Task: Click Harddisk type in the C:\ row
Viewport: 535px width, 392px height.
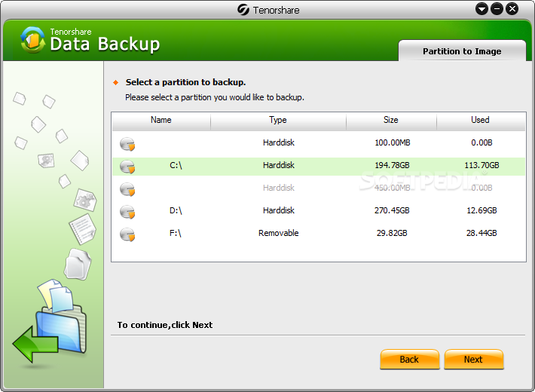Action: [x=278, y=165]
